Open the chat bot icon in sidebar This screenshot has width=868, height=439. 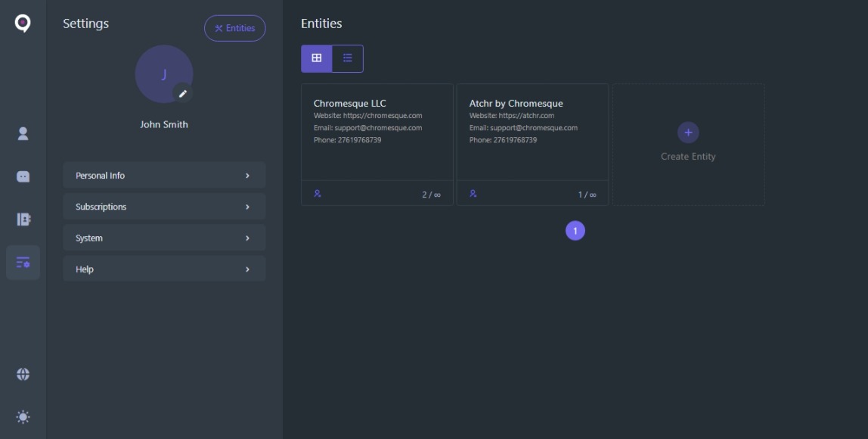[x=23, y=176]
